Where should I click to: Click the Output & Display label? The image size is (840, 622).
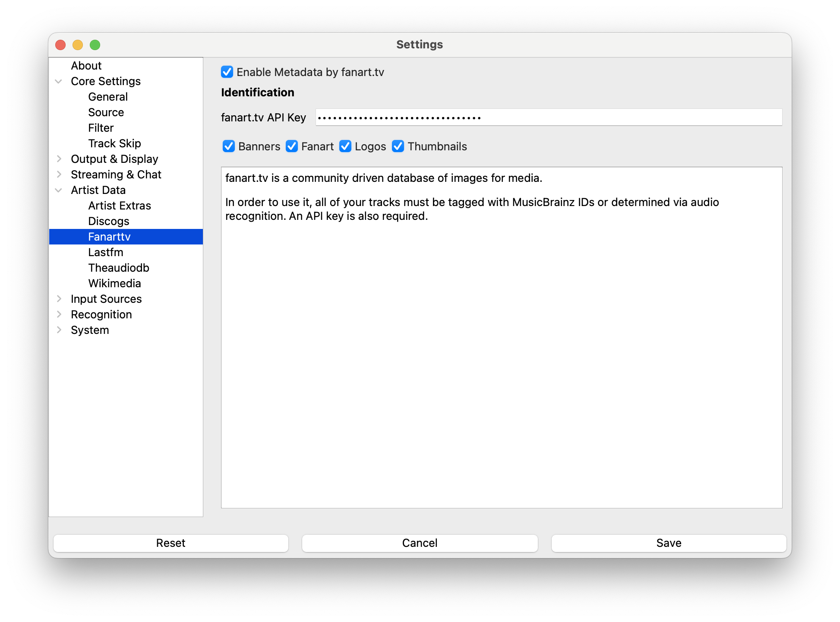coord(114,159)
